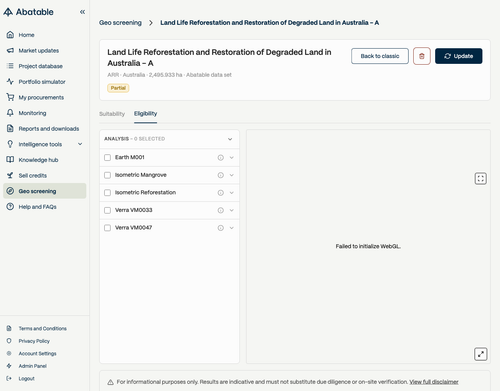
Task: Click the My procurements cart icon
Action: (x=10, y=97)
